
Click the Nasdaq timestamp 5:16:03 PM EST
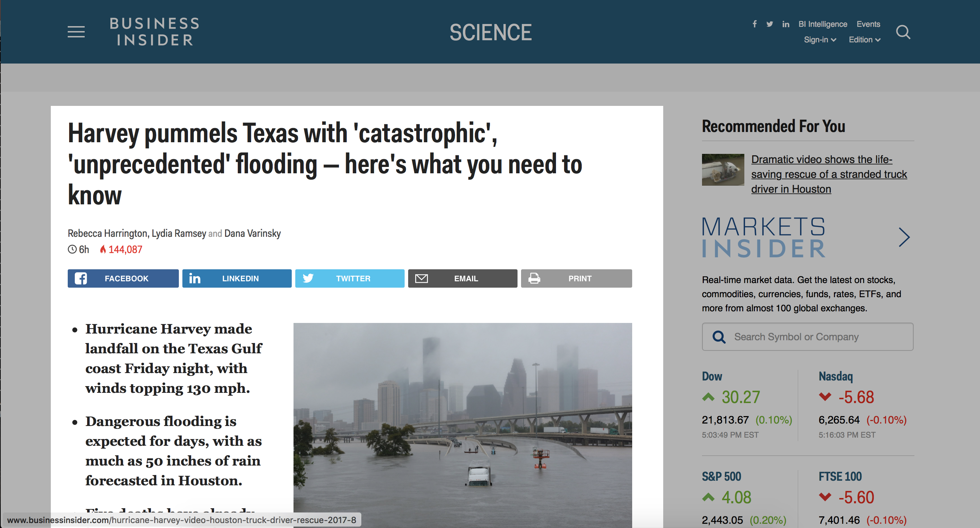click(x=847, y=435)
